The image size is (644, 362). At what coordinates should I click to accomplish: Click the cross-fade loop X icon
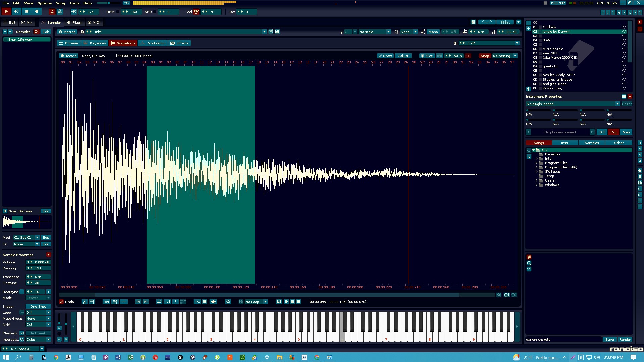point(228,302)
